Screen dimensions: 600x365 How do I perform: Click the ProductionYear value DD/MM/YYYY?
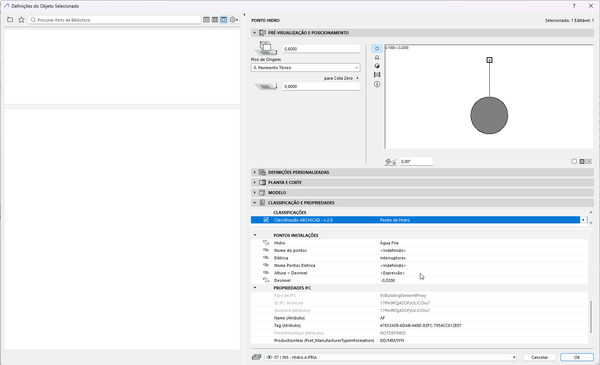tap(392, 341)
